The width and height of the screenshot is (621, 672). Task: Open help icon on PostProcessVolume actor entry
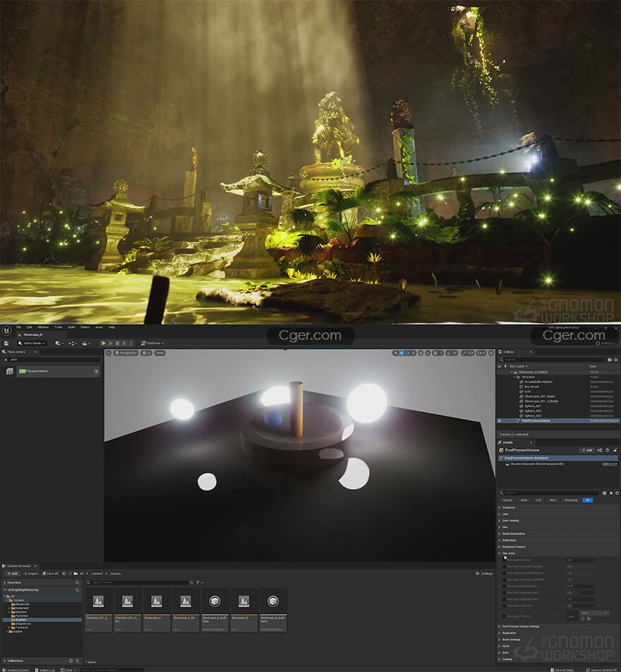pos(96,371)
